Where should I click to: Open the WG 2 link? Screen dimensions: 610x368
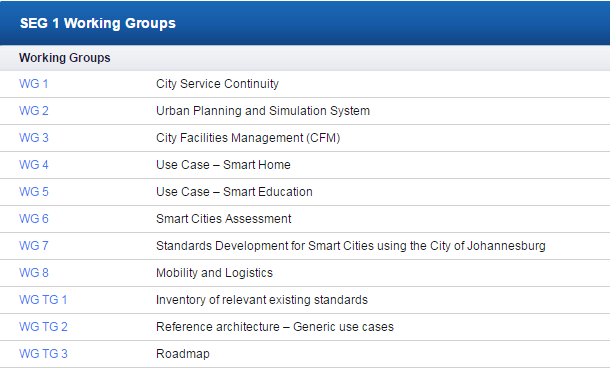coord(34,111)
